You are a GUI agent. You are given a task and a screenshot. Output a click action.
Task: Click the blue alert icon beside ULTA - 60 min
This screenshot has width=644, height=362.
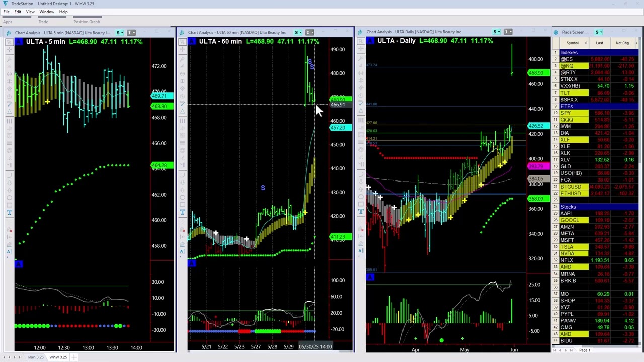pyautogui.click(x=191, y=41)
